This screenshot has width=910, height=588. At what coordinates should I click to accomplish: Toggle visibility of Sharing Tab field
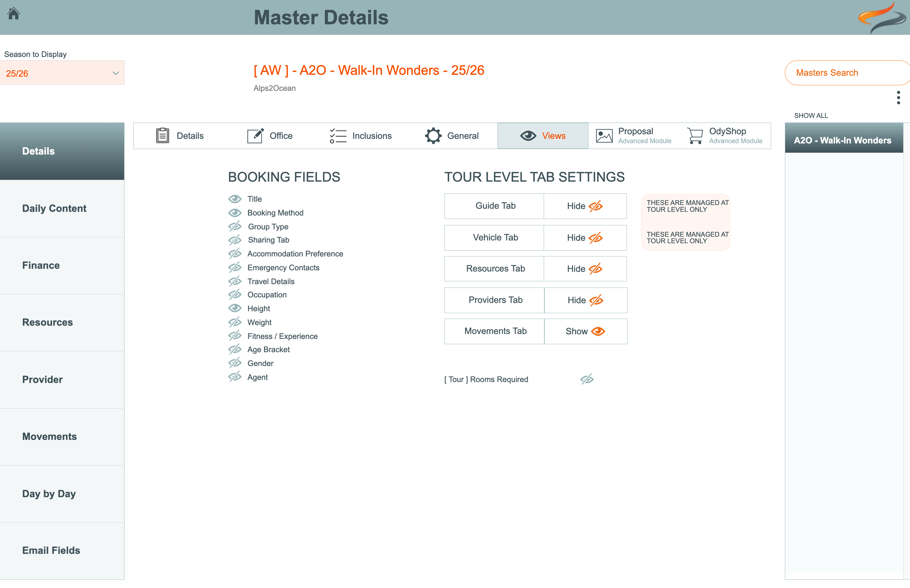click(235, 240)
